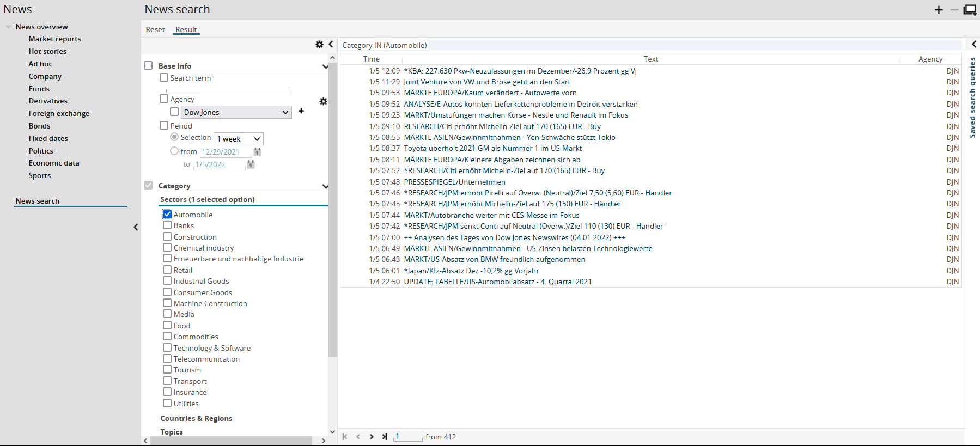This screenshot has height=446, width=980.
Task: Open Toyota überholt 2021 GM news article
Action: pyautogui.click(x=492, y=148)
